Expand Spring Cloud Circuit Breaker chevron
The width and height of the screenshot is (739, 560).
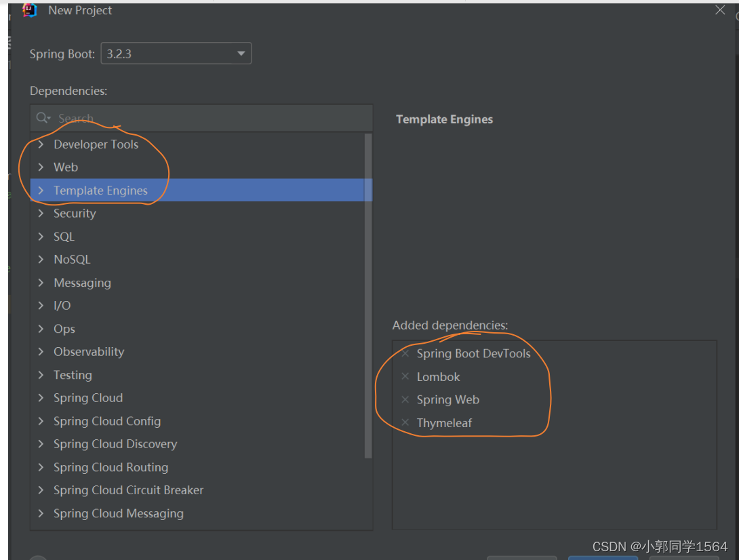pyautogui.click(x=41, y=490)
